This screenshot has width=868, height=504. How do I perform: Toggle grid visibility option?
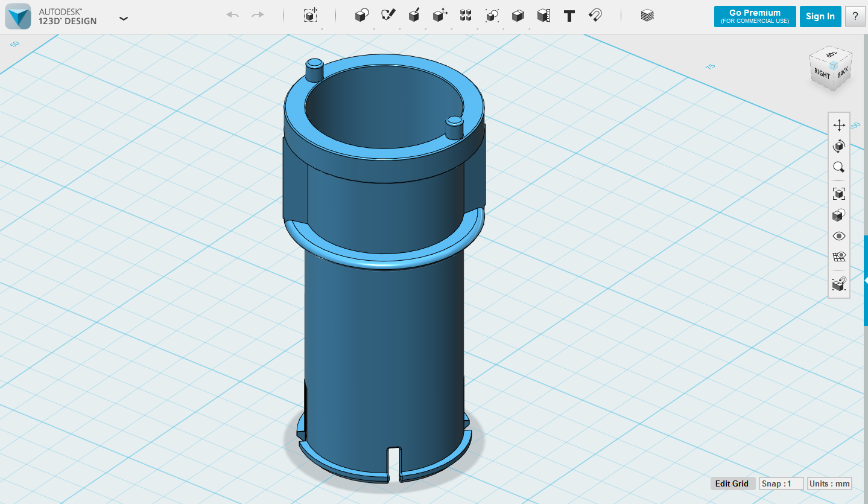point(838,257)
